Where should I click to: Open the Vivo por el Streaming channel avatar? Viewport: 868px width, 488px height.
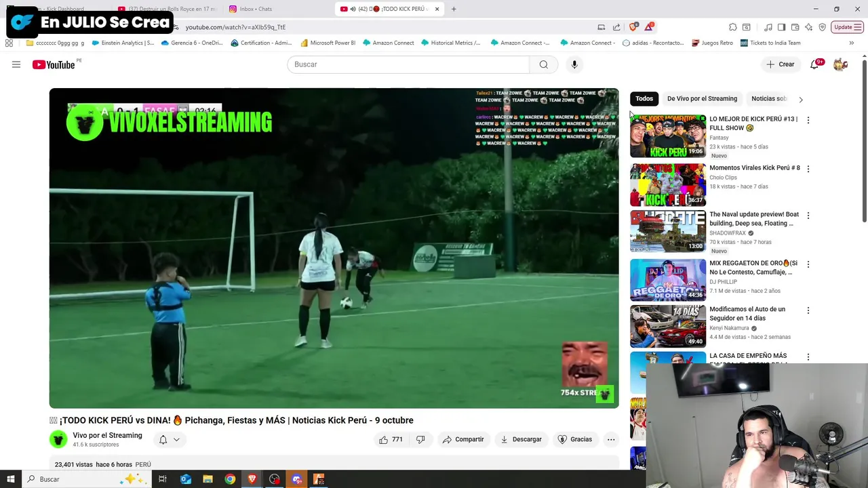58,439
